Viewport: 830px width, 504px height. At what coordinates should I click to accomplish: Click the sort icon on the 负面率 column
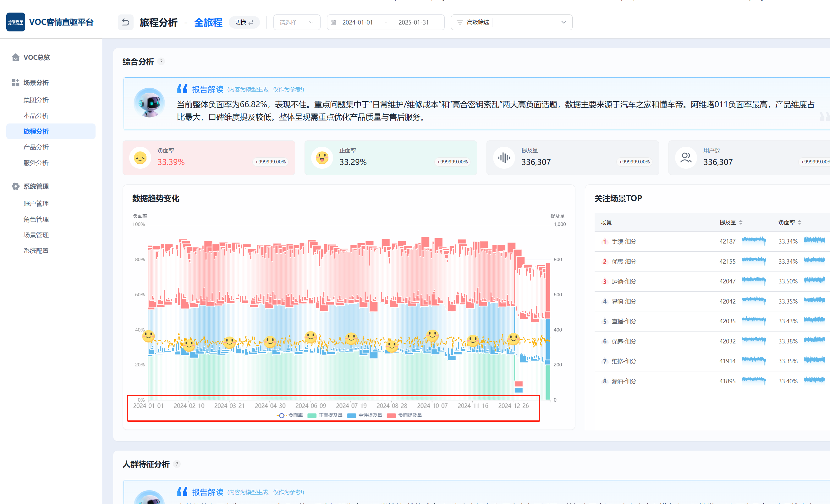(799, 222)
